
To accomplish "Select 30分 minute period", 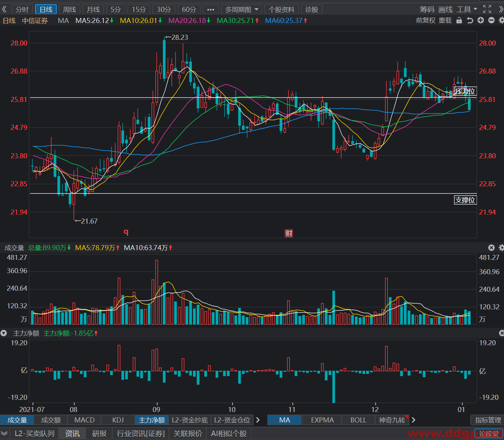I will click(x=164, y=9).
